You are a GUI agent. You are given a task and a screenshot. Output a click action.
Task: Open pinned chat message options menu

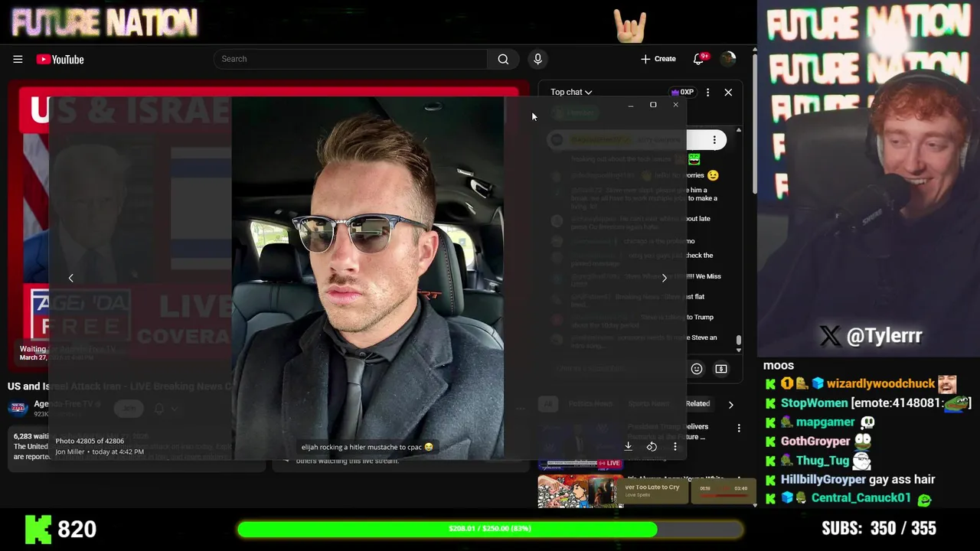pos(714,140)
